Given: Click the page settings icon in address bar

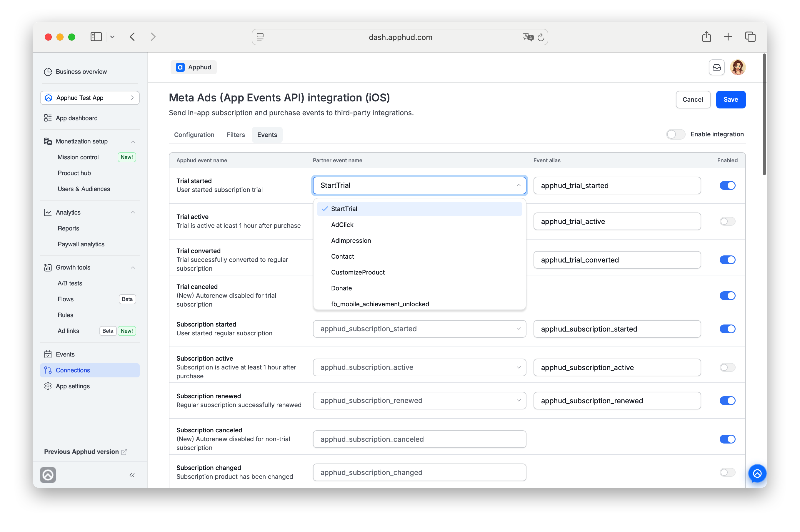Looking at the screenshot, I should [260, 37].
